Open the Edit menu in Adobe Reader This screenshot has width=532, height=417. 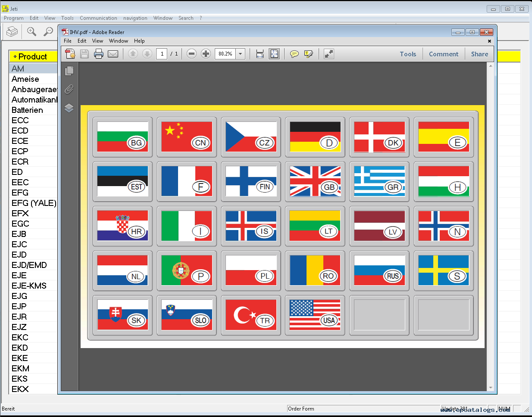tap(82, 41)
